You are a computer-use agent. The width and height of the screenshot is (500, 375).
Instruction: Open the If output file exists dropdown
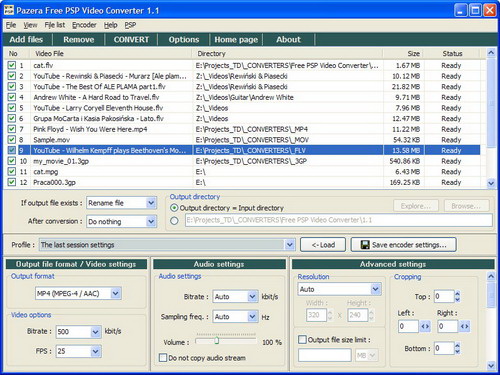click(x=151, y=203)
